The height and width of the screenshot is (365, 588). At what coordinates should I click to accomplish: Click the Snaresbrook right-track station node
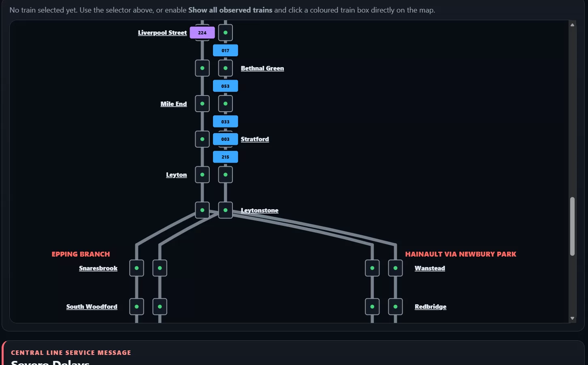pyautogui.click(x=160, y=268)
